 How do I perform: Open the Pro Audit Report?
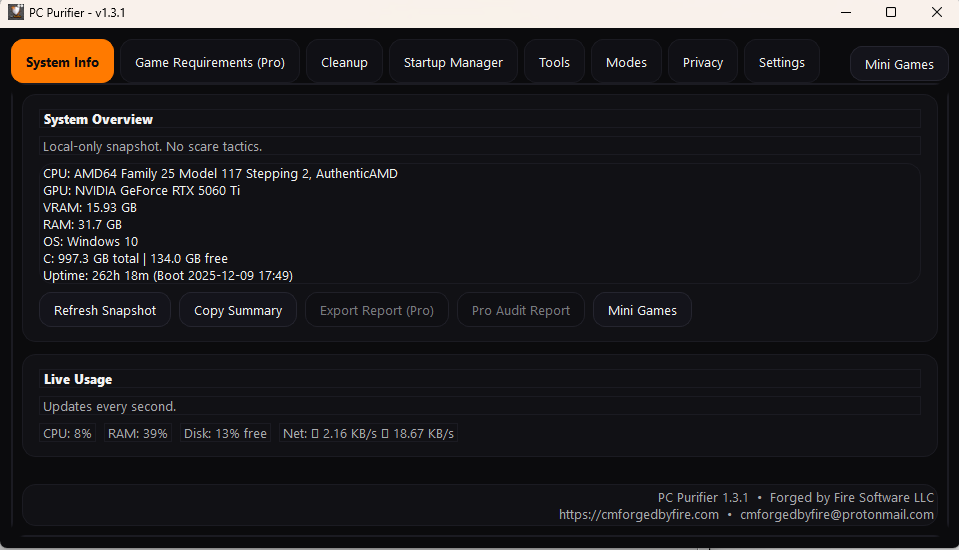(520, 310)
